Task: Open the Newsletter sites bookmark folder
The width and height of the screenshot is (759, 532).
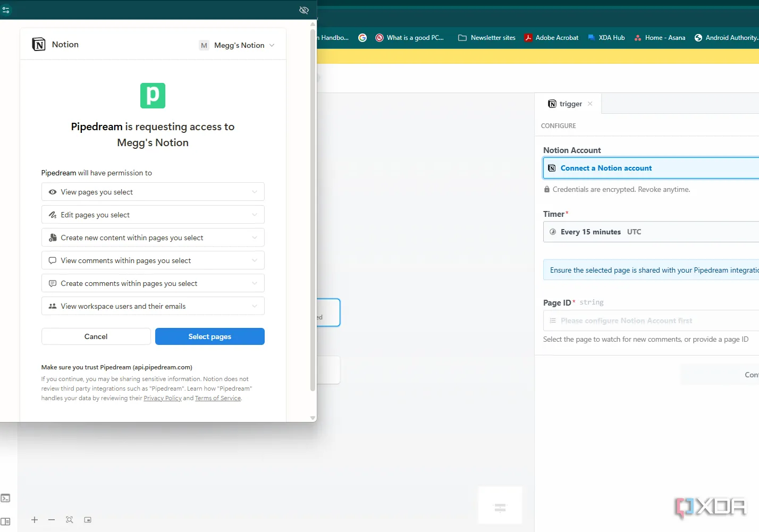Action: click(x=487, y=38)
